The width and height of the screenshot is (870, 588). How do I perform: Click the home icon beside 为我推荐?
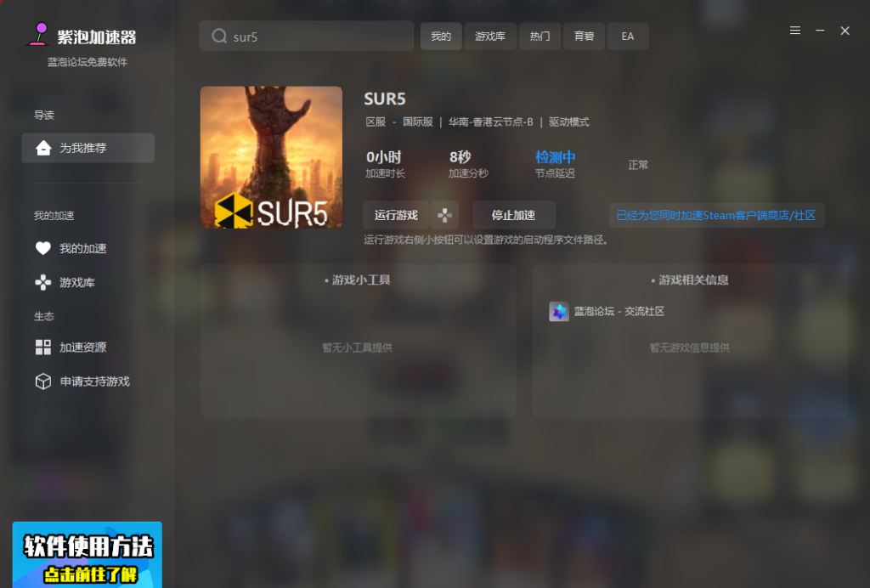click(x=43, y=148)
